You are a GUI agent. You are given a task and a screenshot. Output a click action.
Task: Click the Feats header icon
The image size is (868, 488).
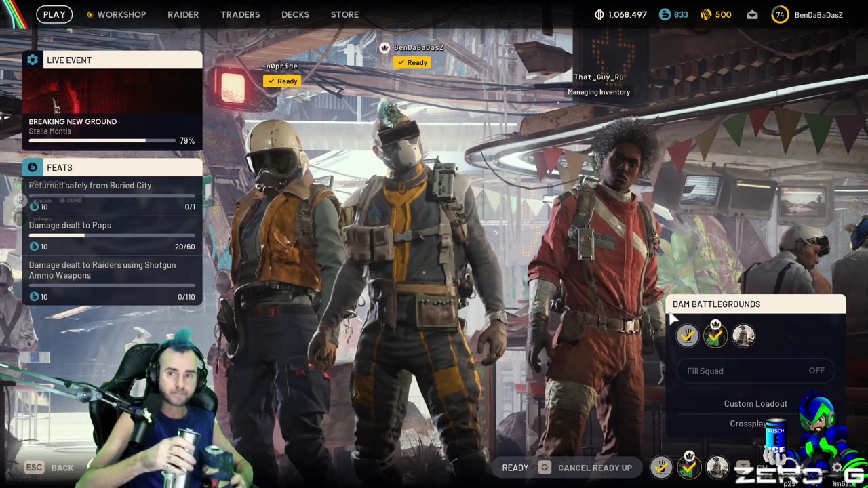[x=33, y=167]
